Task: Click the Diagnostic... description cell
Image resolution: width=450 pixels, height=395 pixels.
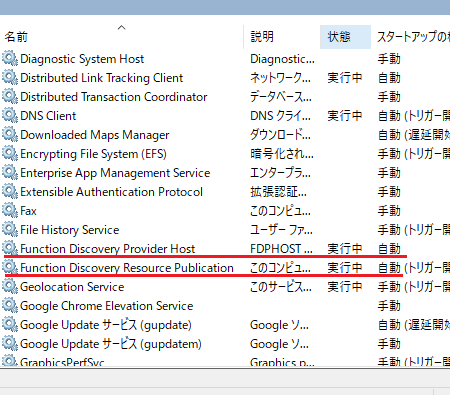Action: pos(282,59)
